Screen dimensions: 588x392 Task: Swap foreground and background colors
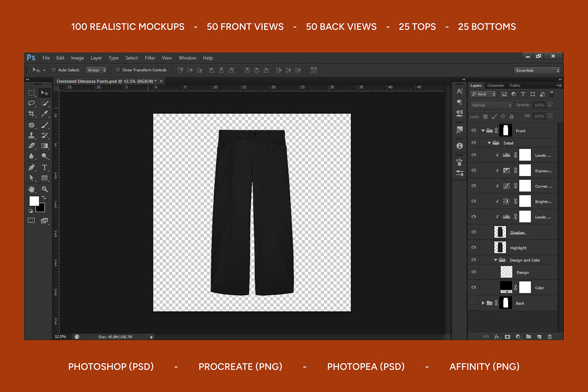pos(44,197)
